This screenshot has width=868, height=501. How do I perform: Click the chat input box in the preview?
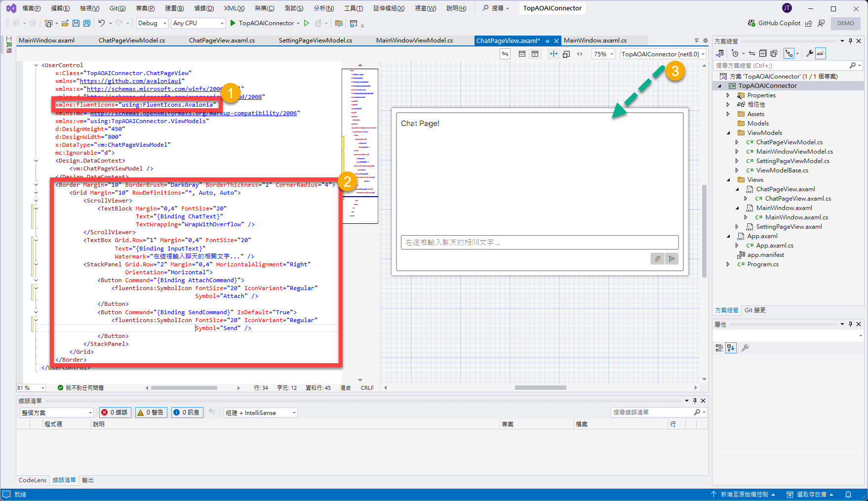tap(540, 242)
